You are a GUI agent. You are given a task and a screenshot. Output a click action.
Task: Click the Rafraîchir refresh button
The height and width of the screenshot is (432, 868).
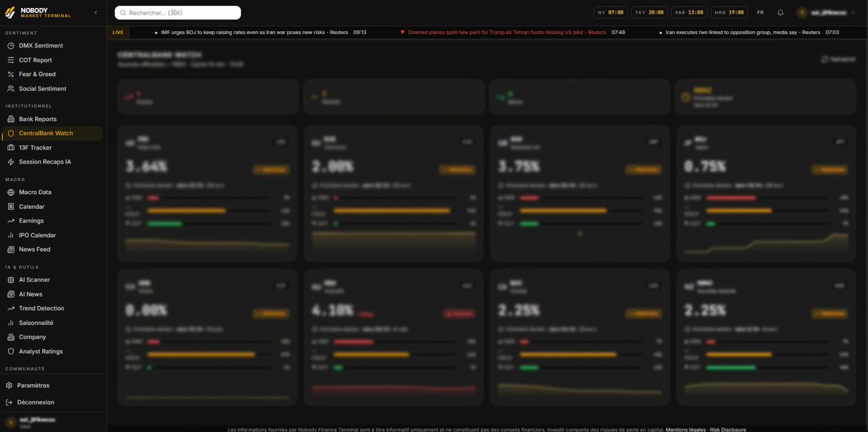[839, 59]
